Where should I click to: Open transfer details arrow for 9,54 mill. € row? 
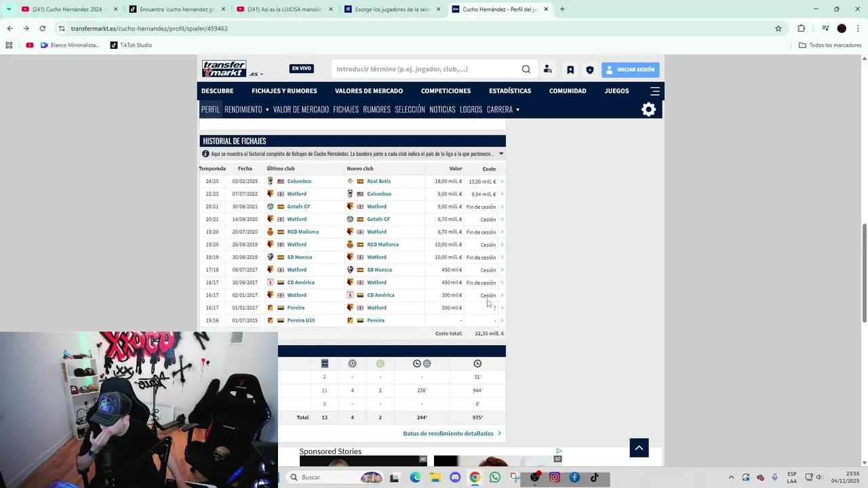click(x=502, y=194)
